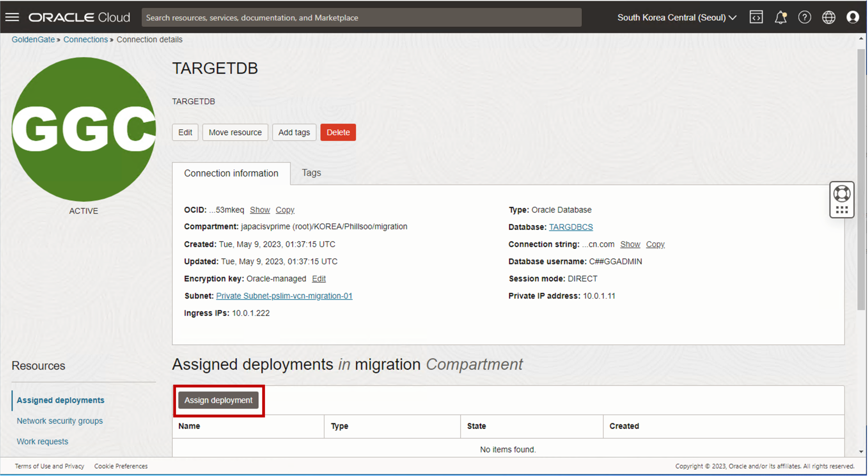Click the dots grip under the lifebuoy
Image resolution: width=868 pixels, height=476 pixels.
click(842, 210)
